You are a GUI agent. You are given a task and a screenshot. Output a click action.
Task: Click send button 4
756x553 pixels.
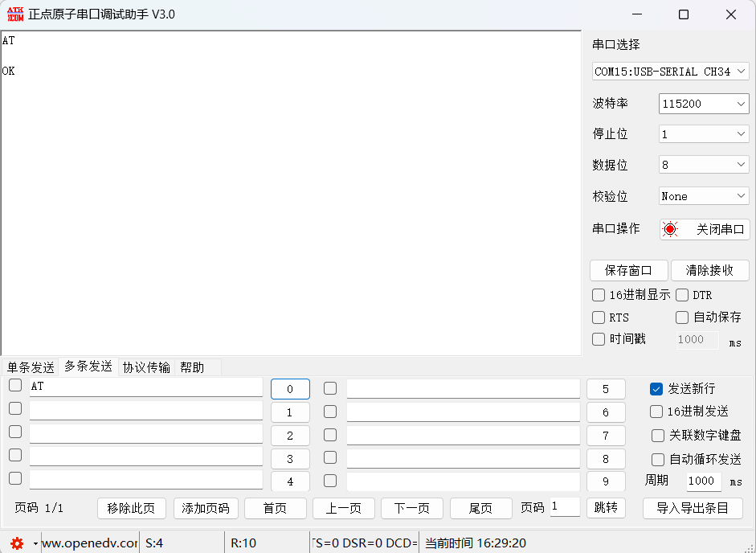290,481
